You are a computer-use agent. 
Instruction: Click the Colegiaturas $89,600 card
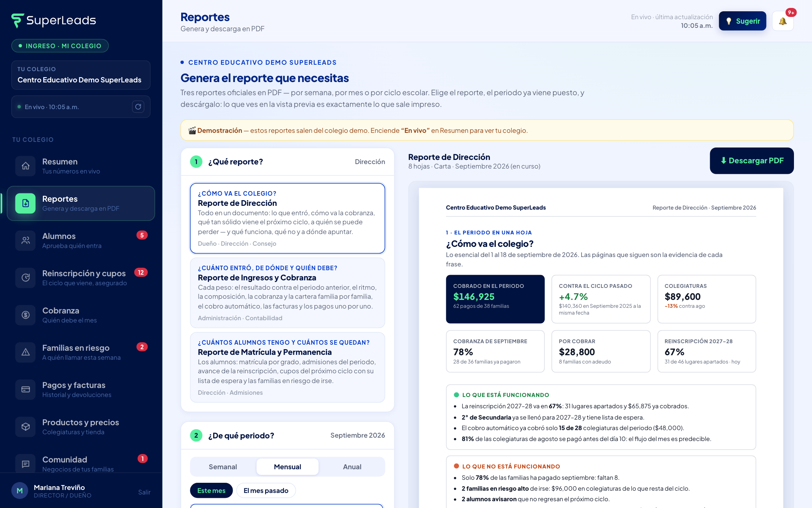click(706, 299)
